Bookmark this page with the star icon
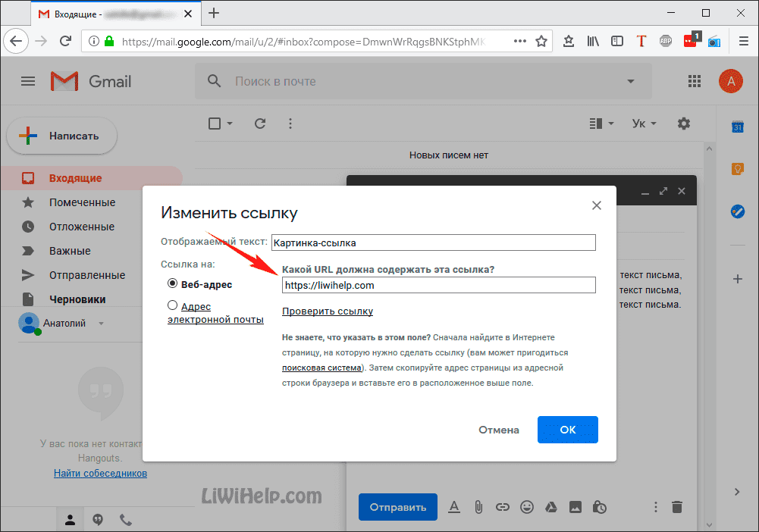759x532 pixels. click(x=541, y=41)
